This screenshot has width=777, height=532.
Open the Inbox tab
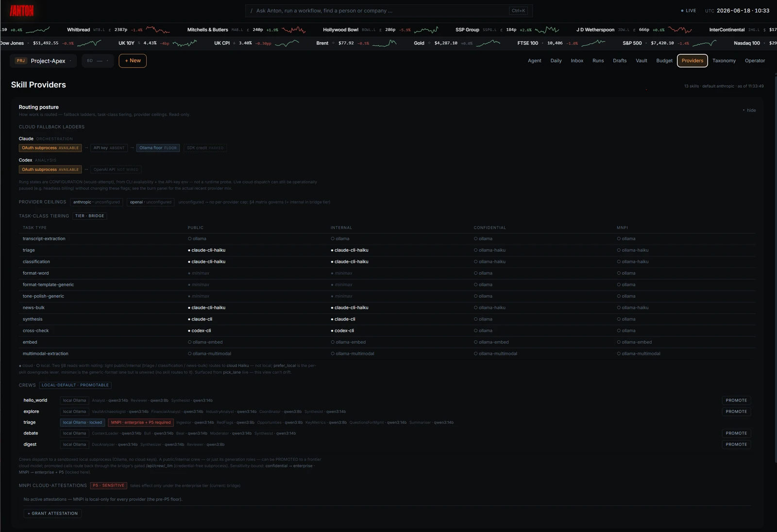(x=577, y=61)
